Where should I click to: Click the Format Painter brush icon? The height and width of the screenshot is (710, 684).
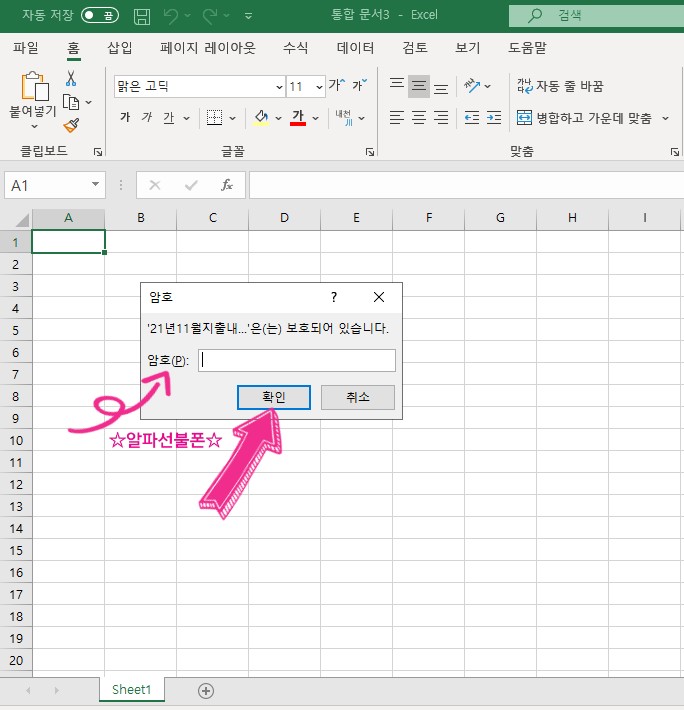tap(71, 125)
